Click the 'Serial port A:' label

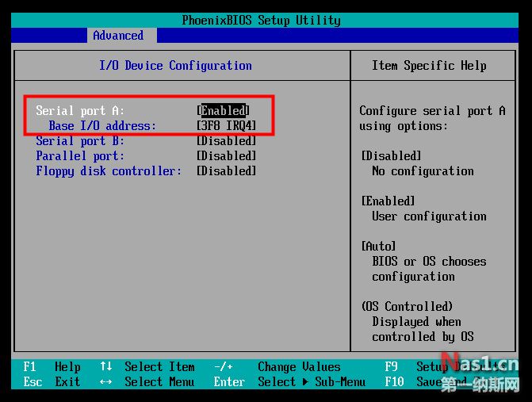coord(80,110)
